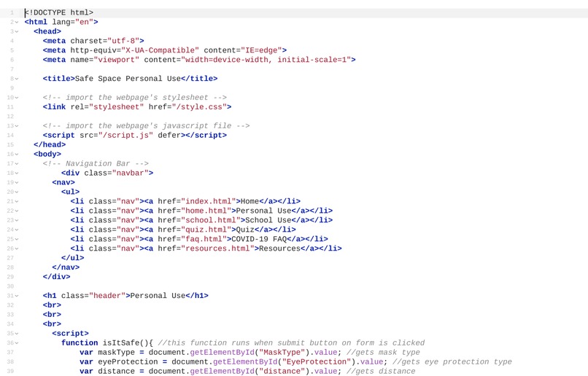
Task: Click the closing nav tag
Action: (66, 267)
